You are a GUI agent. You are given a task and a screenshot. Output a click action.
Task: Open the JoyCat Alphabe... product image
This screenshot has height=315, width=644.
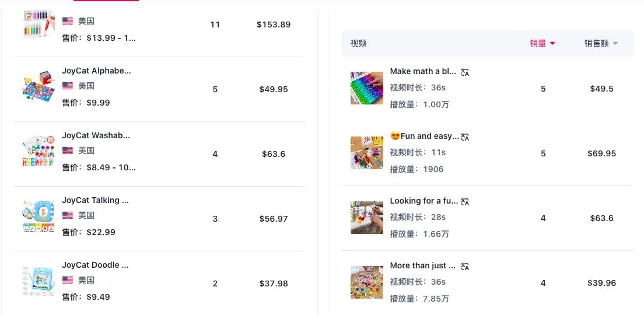[38, 87]
